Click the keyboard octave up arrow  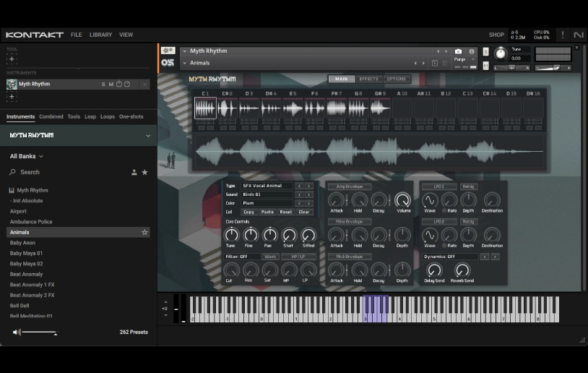point(165,302)
